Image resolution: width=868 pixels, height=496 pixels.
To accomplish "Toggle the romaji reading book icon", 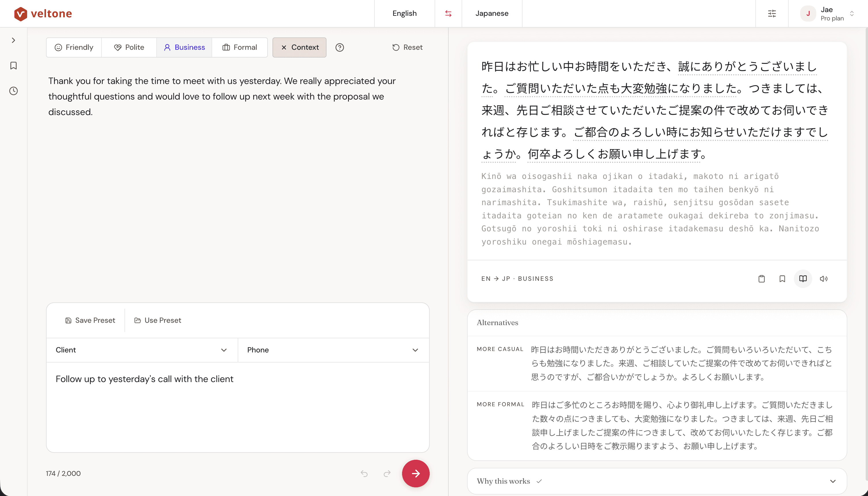I will tap(803, 279).
